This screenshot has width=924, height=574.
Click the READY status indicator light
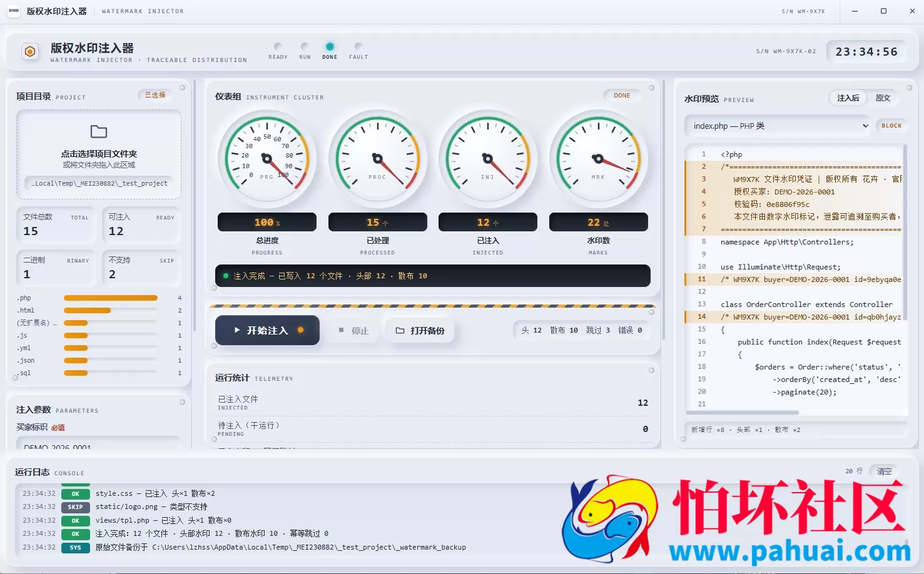(x=278, y=46)
